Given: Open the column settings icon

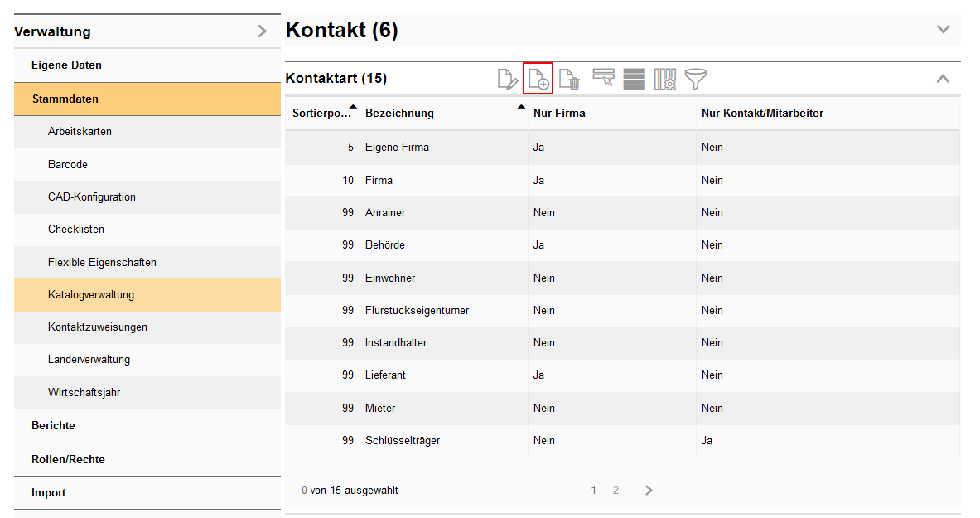Looking at the screenshot, I should [x=664, y=78].
